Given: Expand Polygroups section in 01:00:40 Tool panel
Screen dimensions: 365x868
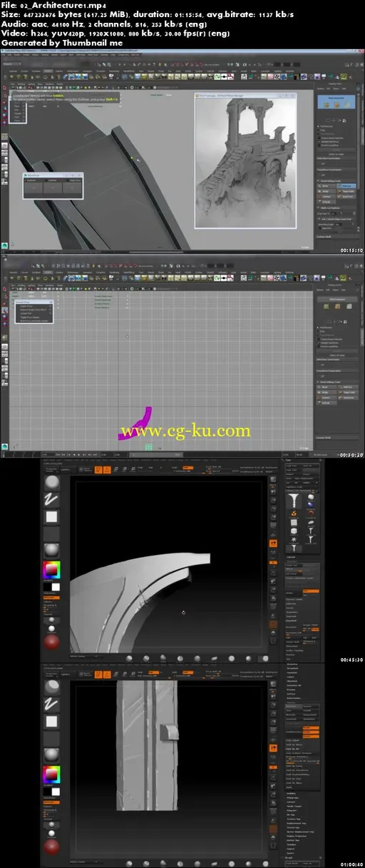Looking at the screenshot, I should point(293,797).
